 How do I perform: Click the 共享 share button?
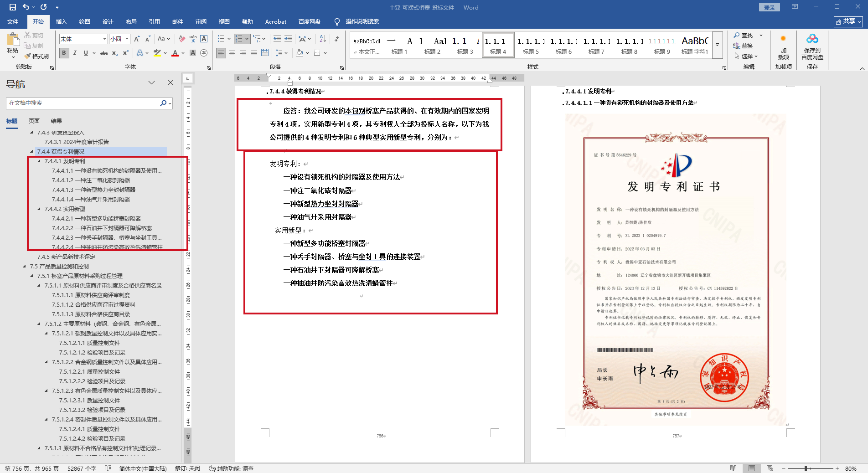848,21
